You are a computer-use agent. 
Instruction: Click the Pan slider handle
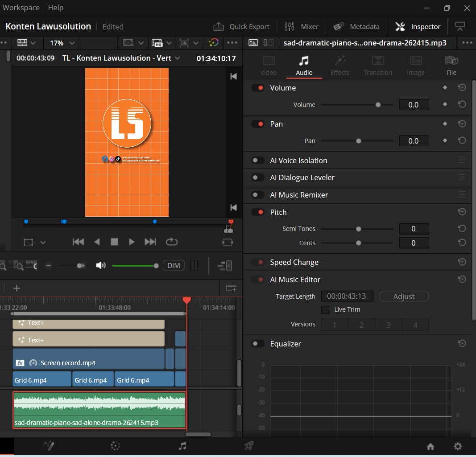tap(359, 141)
